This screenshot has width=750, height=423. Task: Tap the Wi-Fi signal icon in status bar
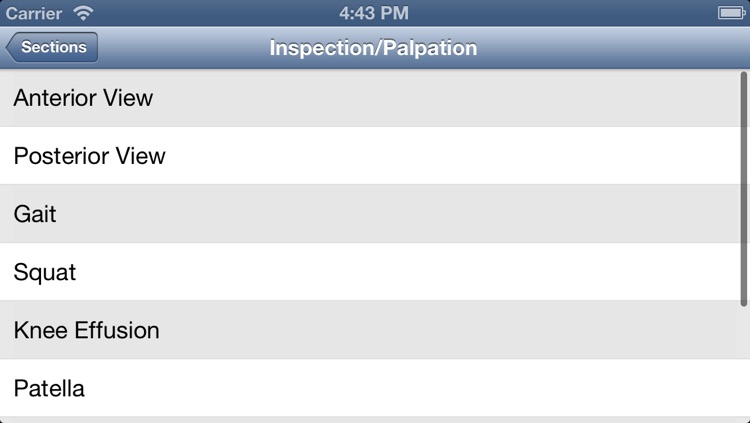point(83,13)
